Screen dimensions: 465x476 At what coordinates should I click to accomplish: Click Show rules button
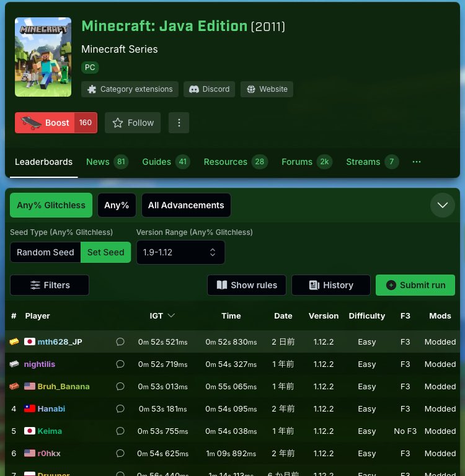(247, 285)
